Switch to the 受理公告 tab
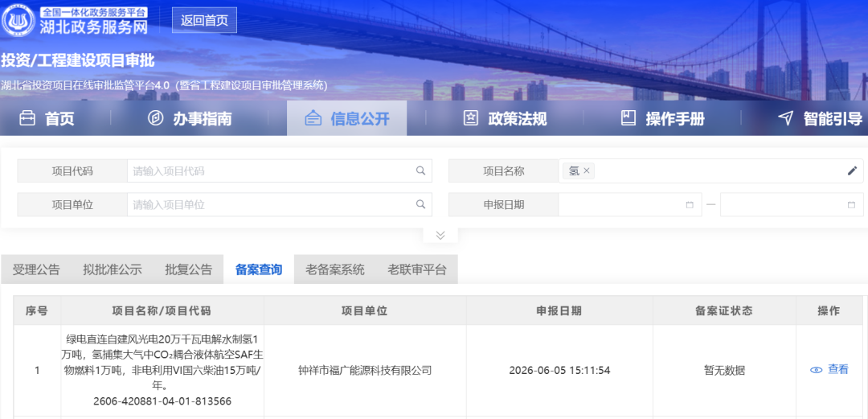The height and width of the screenshot is (419, 868). pyautogui.click(x=36, y=270)
